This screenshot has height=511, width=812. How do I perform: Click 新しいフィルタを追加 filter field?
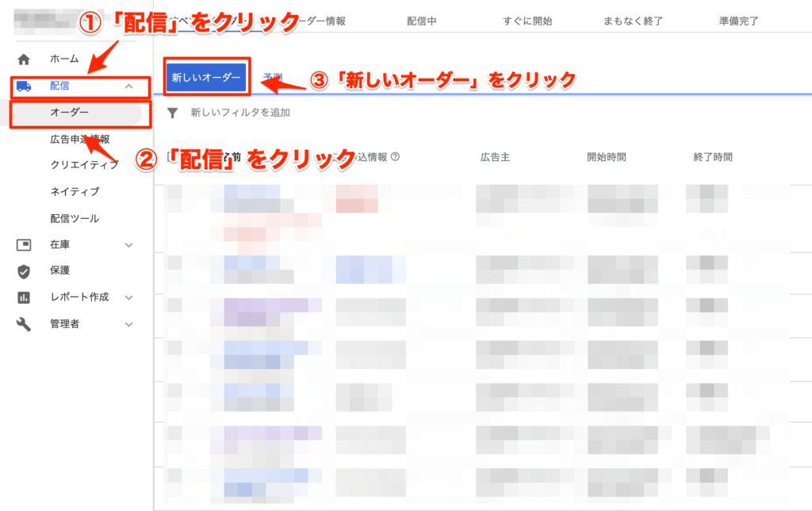tap(240, 113)
